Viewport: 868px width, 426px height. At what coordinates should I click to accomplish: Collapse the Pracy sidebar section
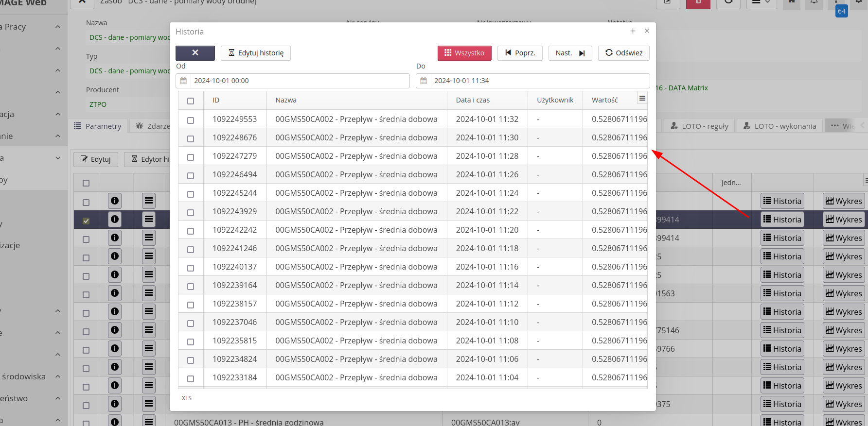click(58, 27)
